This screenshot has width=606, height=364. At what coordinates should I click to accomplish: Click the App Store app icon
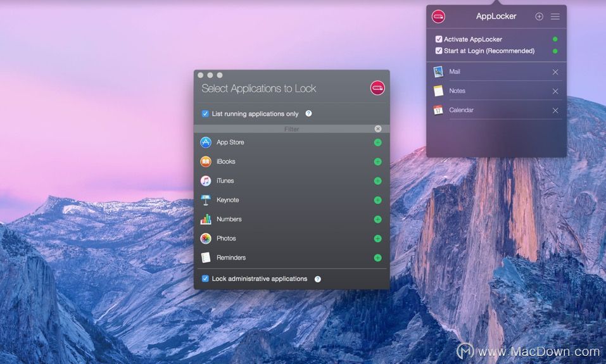tap(206, 142)
